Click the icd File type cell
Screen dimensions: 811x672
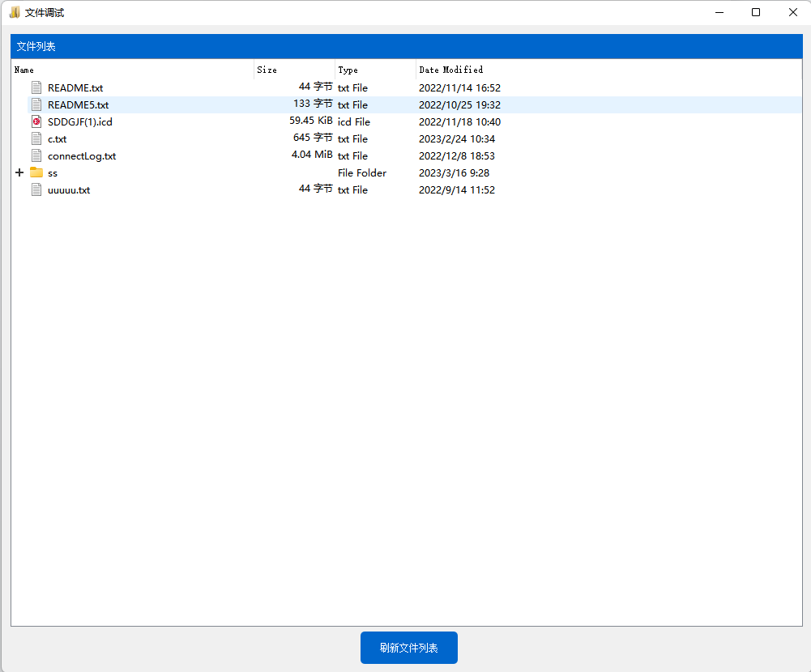354,122
